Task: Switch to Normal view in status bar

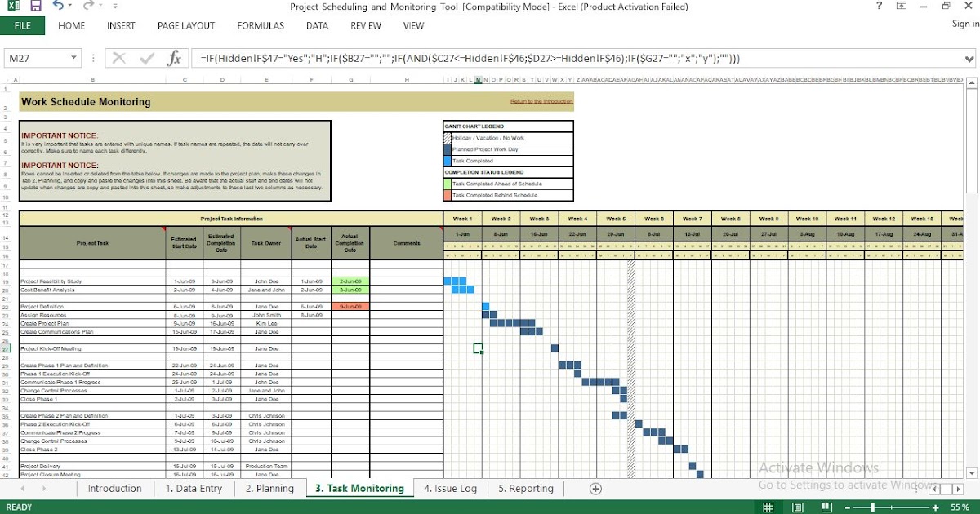Action: [768, 507]
